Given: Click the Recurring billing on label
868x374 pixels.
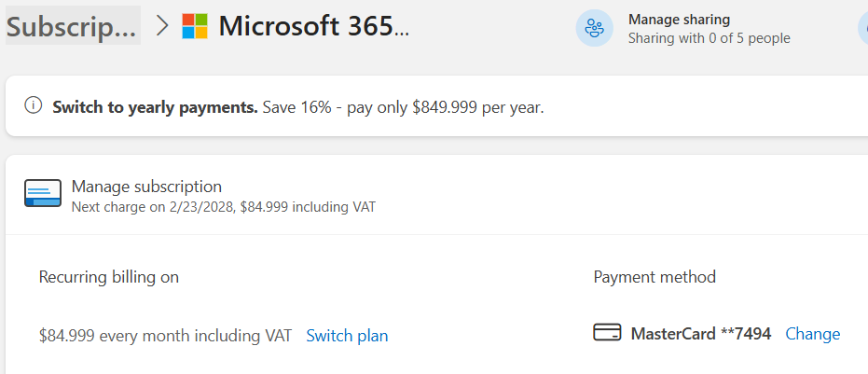Looking at the screenshot, I should click(x=108, y=276).
